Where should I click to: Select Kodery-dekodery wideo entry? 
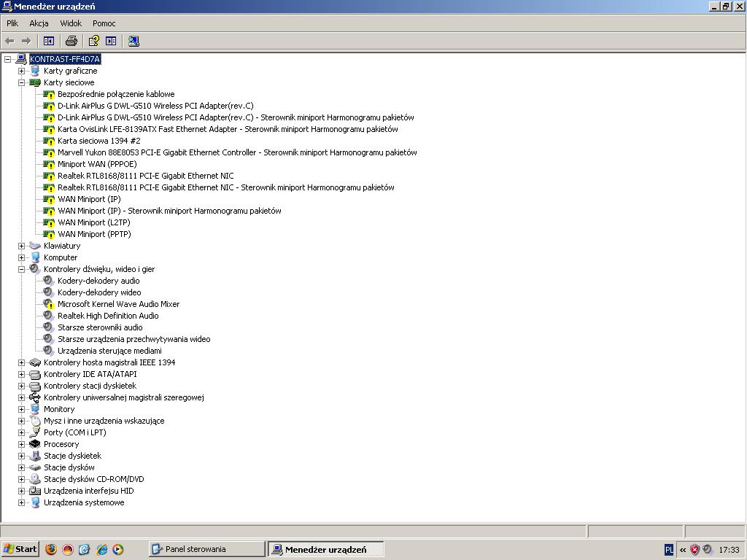pos(99,292)
